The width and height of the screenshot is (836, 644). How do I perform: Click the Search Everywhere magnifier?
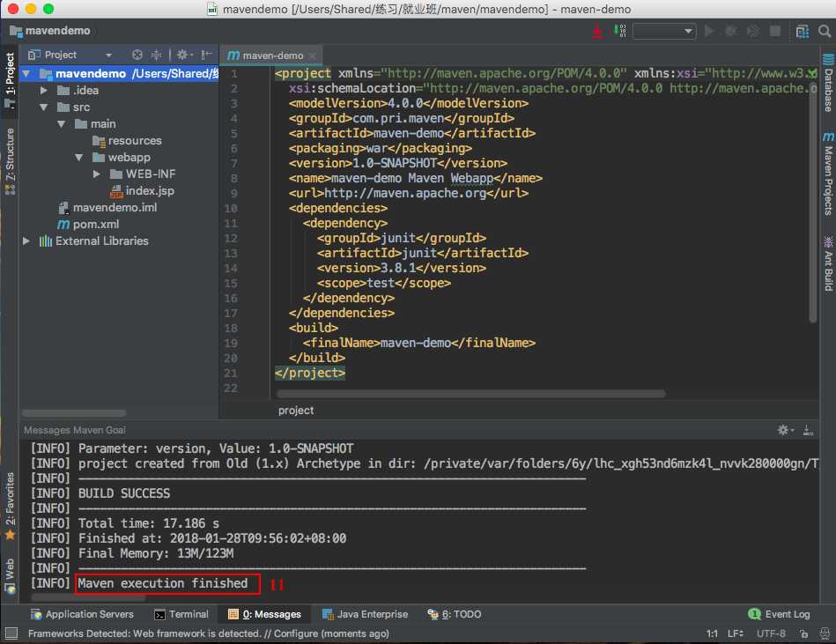tap(825, 32)
